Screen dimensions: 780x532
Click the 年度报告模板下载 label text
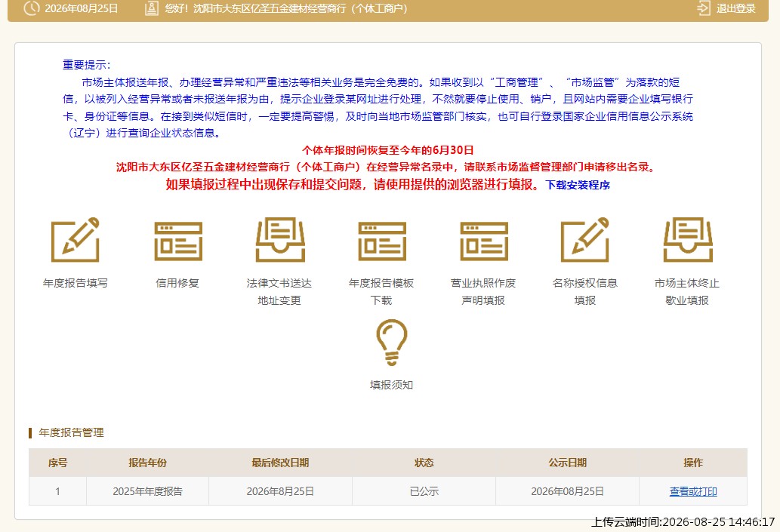pos(381,292)
